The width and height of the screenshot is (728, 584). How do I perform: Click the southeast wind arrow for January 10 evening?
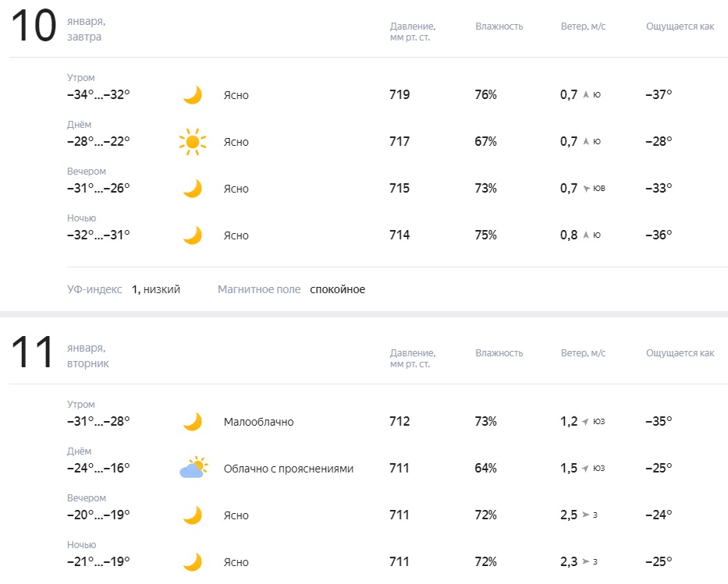tap(586, 189)
